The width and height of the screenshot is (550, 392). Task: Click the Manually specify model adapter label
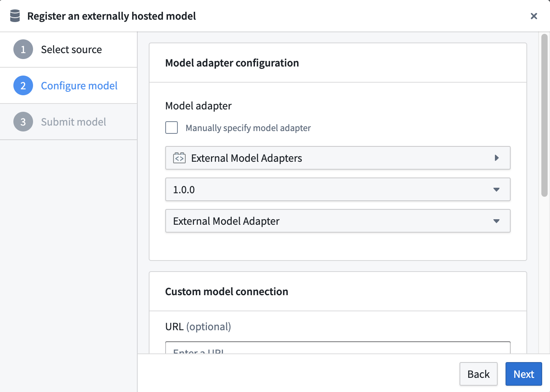[x=248, y=128]
